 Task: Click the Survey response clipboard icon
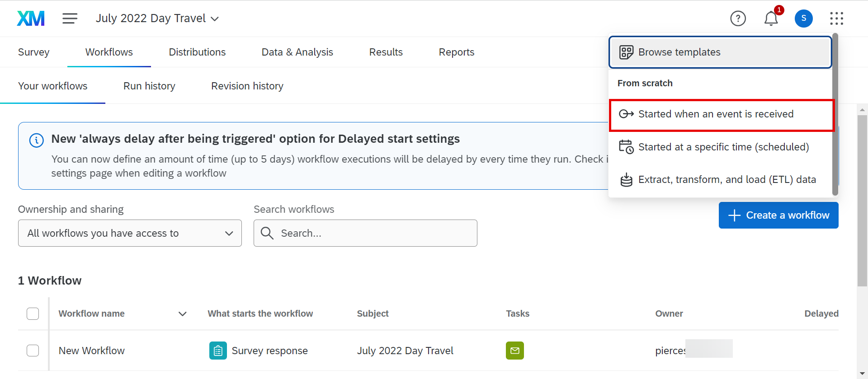click(x=218, y=351)
